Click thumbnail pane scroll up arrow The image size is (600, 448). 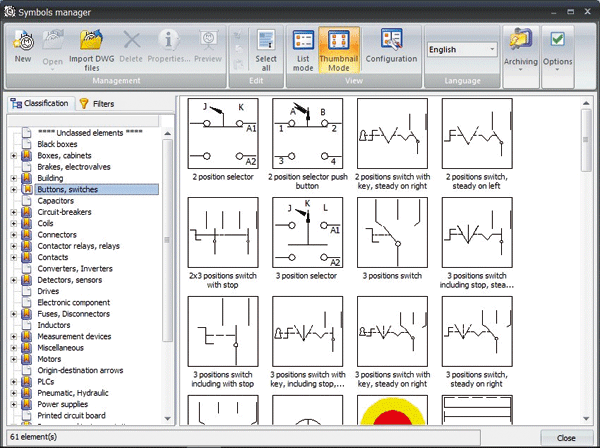point(586,103)
